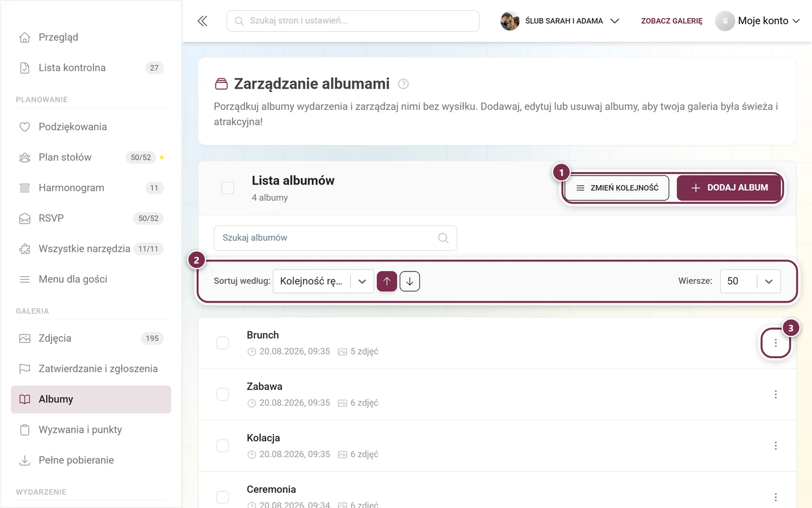Open Lista kontrolna in sidebar
This screenshot has width=812, height=508.
(x=91, y=68)
